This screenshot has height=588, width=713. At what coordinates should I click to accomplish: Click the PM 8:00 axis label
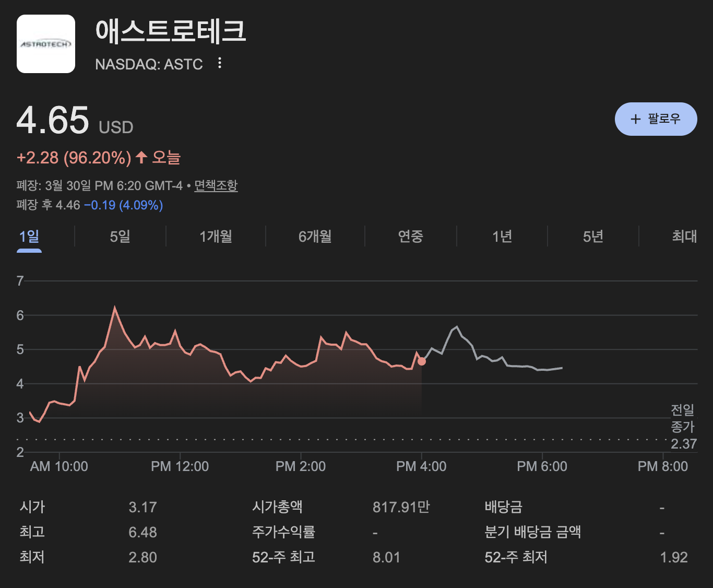663,466
